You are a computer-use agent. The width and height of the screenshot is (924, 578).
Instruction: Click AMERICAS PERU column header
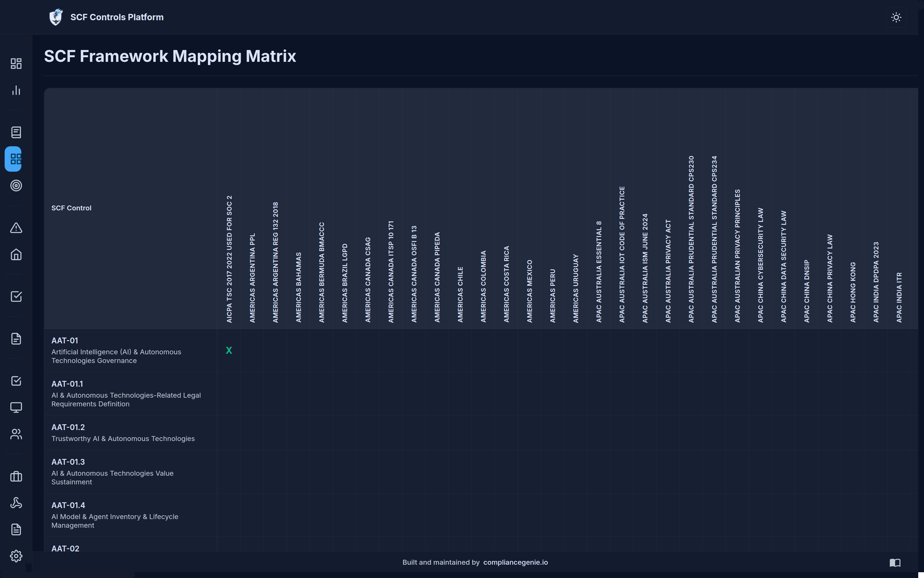click(553, 296)
